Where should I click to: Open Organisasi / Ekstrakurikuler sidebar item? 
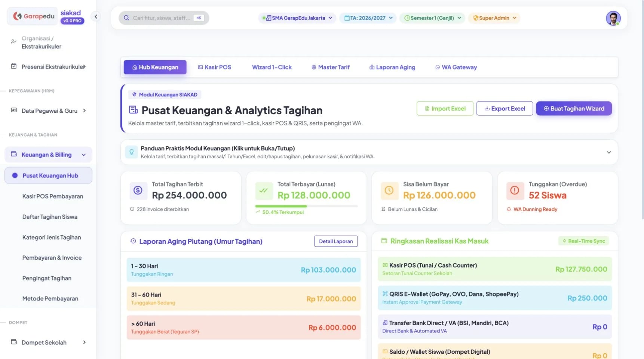(49, 43)
